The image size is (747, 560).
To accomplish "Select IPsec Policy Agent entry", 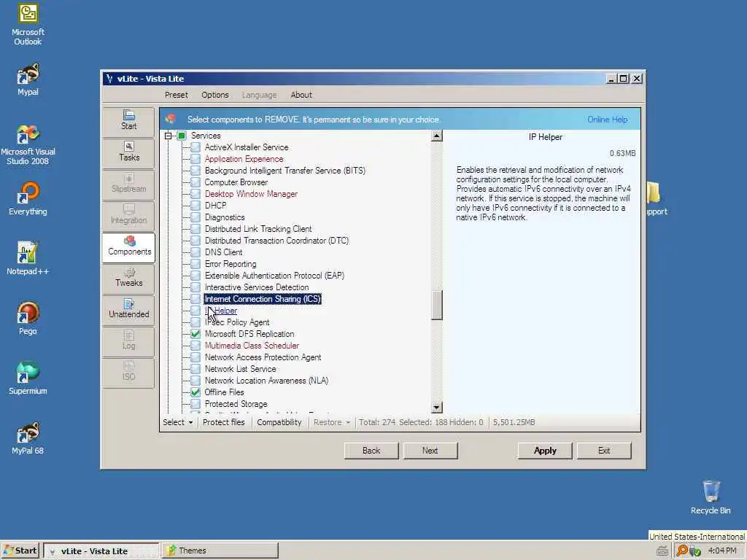I will (x=237, y=322).
